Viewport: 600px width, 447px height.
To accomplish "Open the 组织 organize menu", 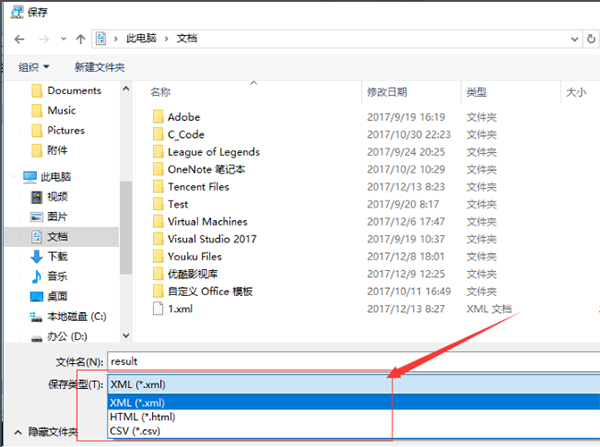I will tap(34, 67).
